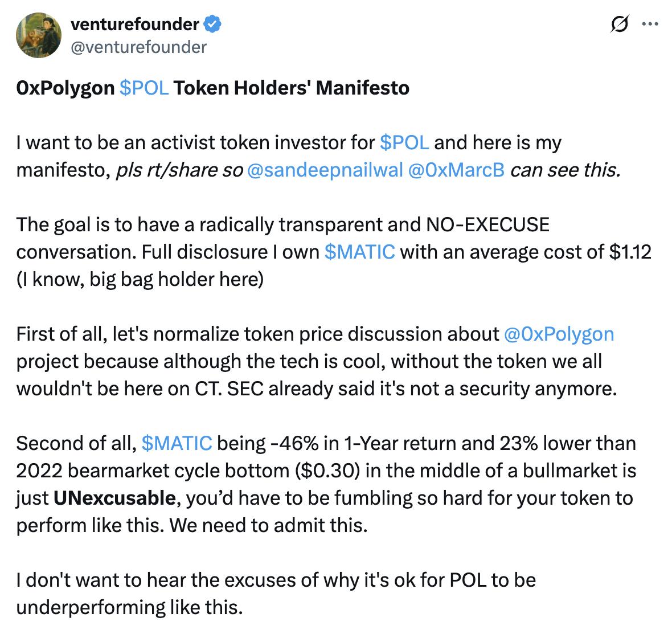Click the bold 'UNexcusable' word
Image resolution: width=672 pixels, height=638 pixels.
pyautogui.click(x=114, y=498)
